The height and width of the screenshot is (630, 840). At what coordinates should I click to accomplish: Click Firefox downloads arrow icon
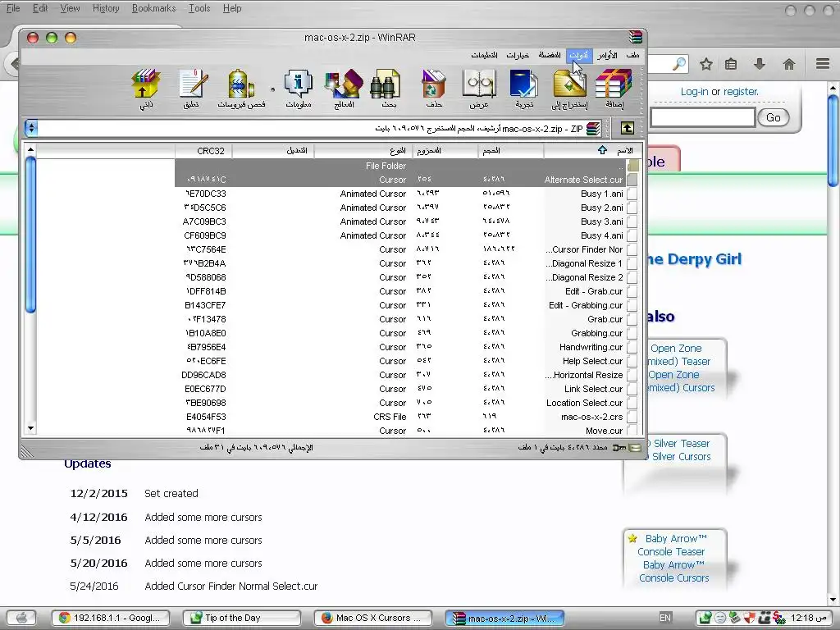click(759, 64)
